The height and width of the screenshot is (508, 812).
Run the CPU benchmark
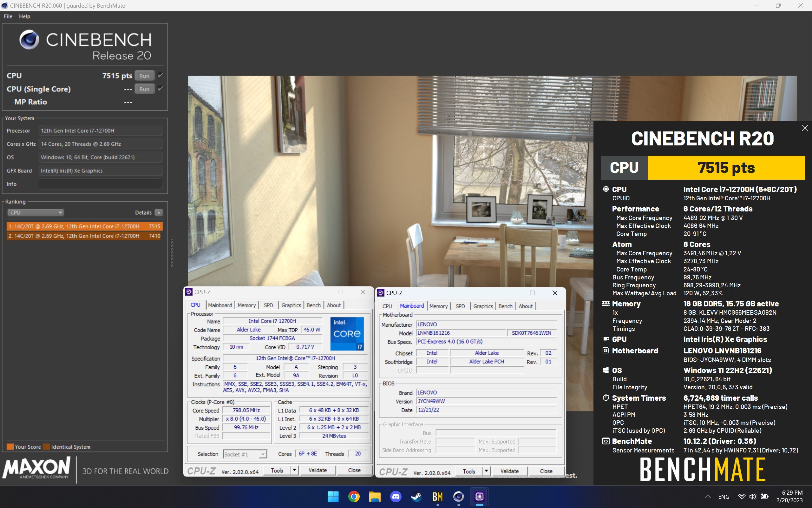pyautogui.click(x=144, y=76)
